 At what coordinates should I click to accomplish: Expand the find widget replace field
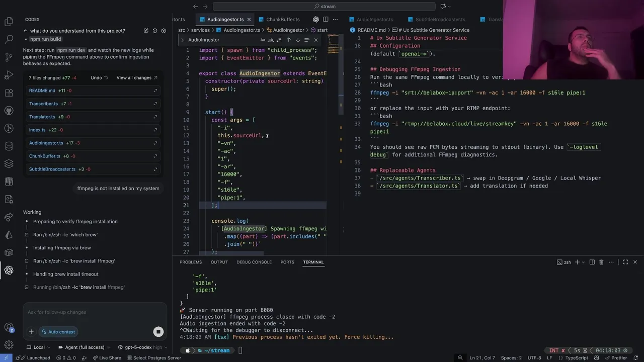[183, 40]
